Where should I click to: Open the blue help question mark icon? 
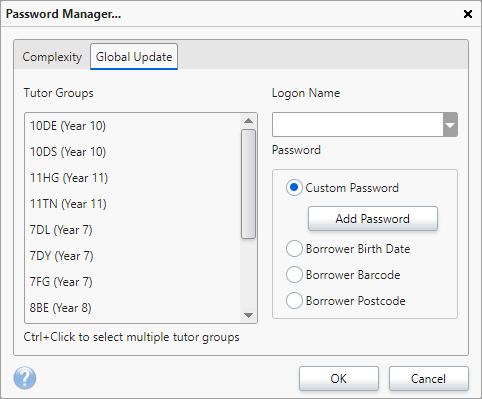(x=25, y=378)
